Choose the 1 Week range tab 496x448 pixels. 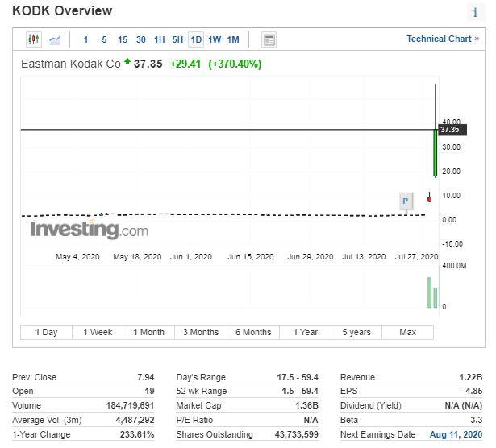[x=98, y=332]
